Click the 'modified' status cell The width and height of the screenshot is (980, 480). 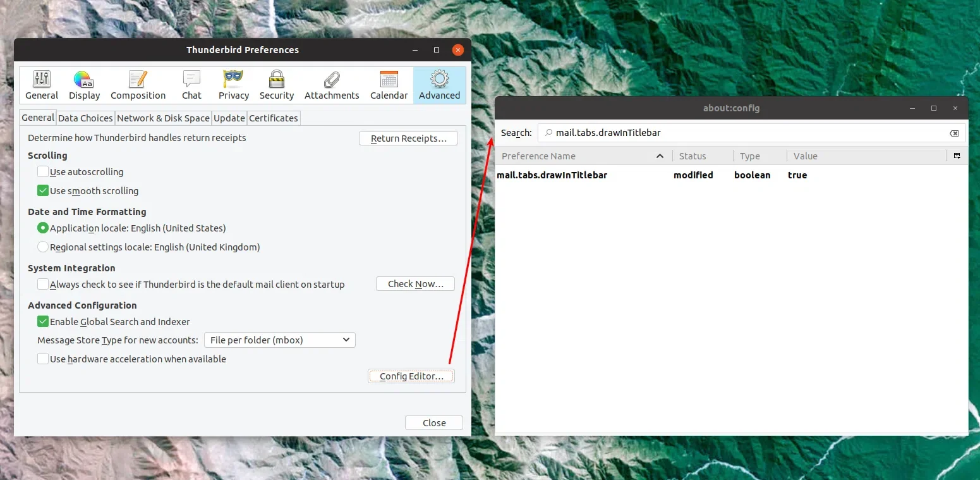[693, 175]
